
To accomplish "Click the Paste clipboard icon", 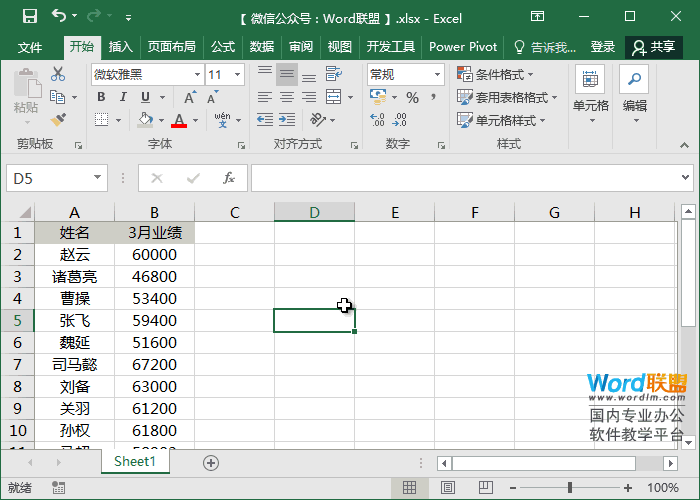I will tap(26, 84).
